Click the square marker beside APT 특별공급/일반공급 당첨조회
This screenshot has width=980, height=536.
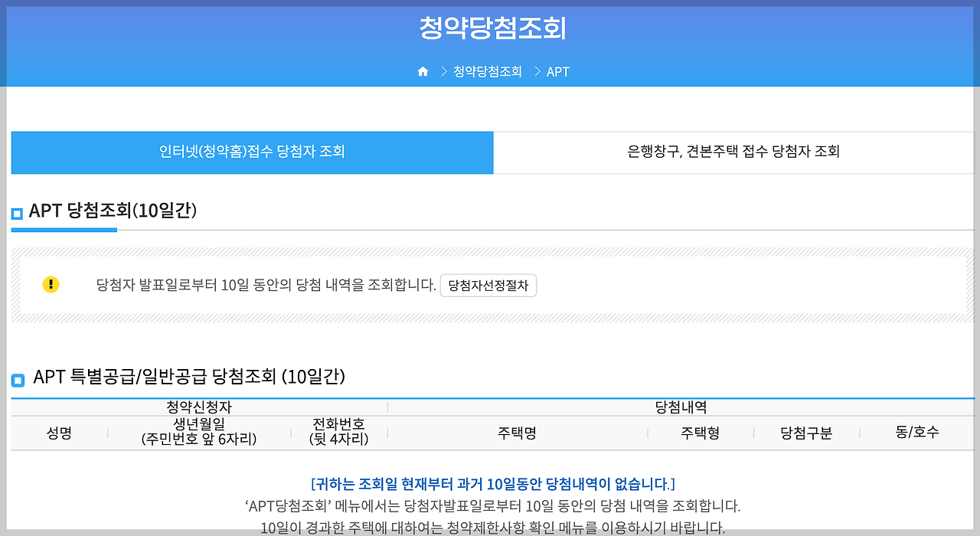click(x=16, y=377)
